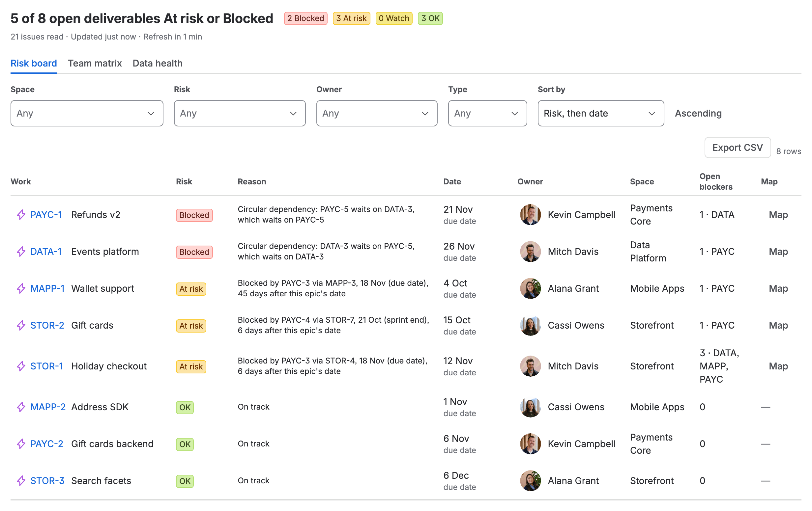Open the DATA-1 issue link

tap(46, 252)
